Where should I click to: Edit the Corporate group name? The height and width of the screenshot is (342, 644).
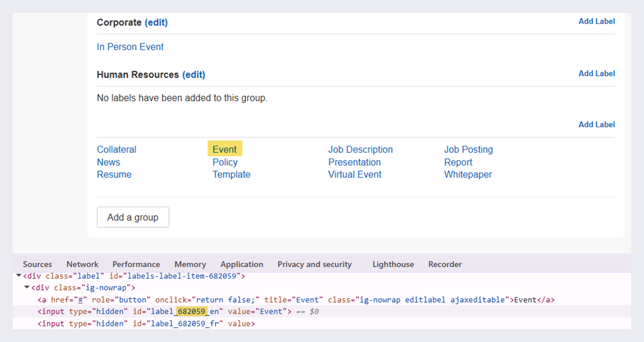[156, 23]
